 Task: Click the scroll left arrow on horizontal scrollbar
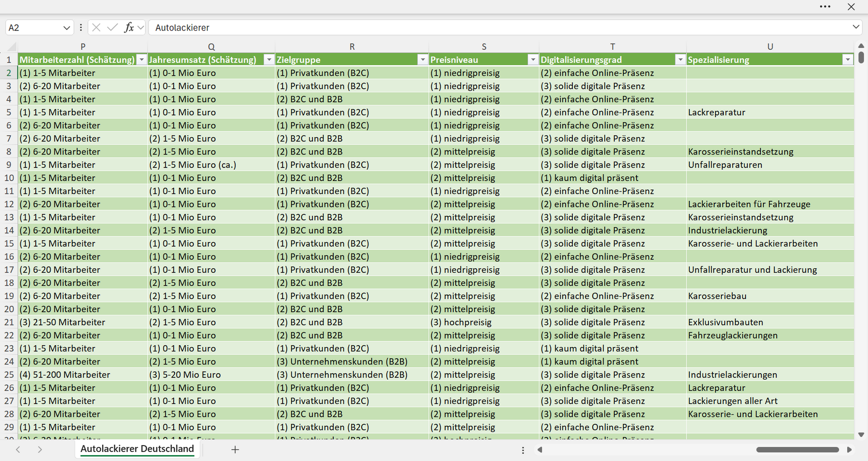[x=540, y=449]
